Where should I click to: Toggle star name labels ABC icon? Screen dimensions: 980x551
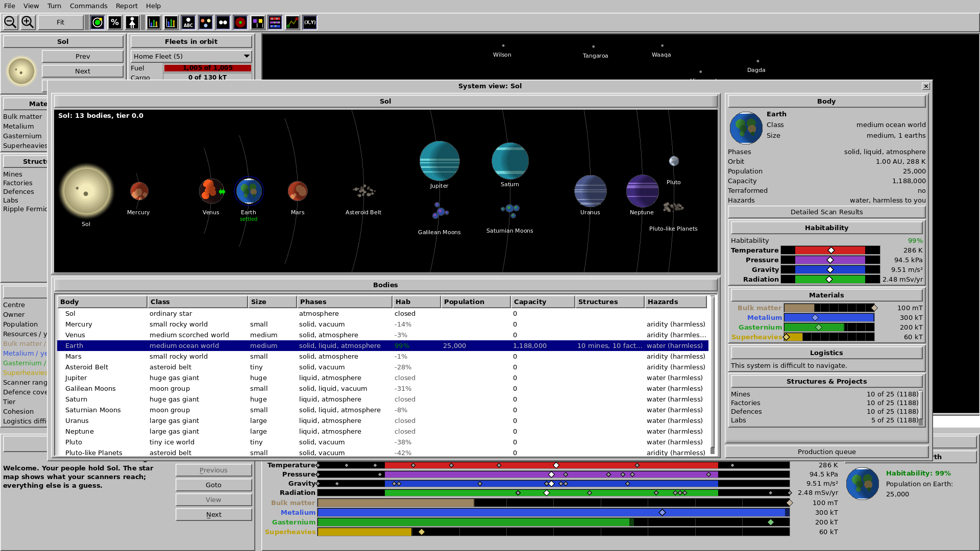pos(188,22)
